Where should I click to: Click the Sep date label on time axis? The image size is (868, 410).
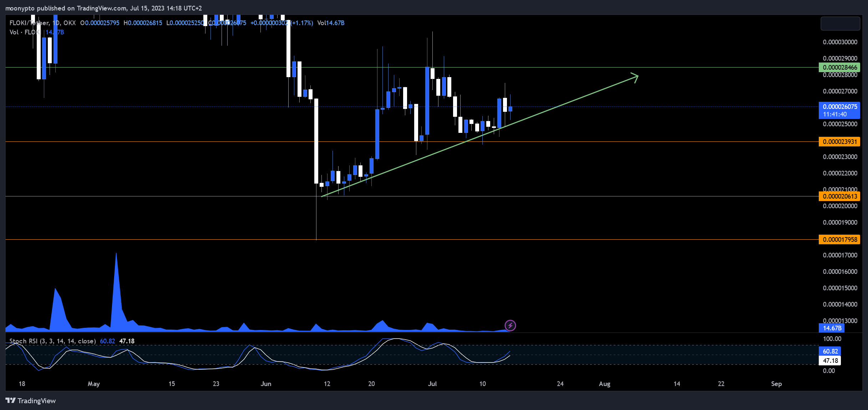(776, 384)
